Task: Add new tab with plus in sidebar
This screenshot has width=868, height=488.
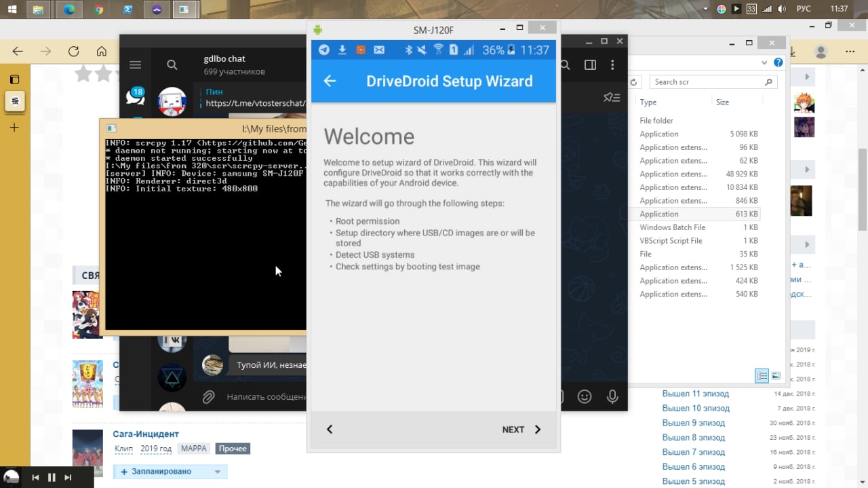Action: pos(15,128)
